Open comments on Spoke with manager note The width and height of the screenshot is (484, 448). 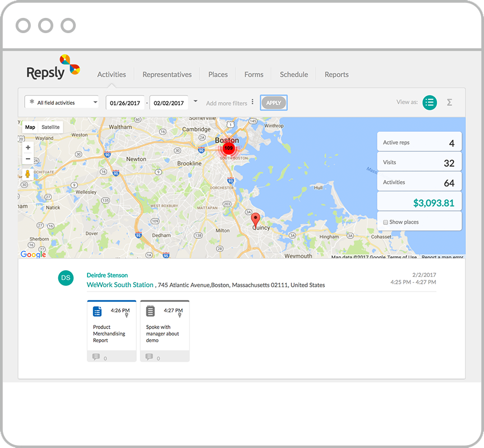coord(149,357)
